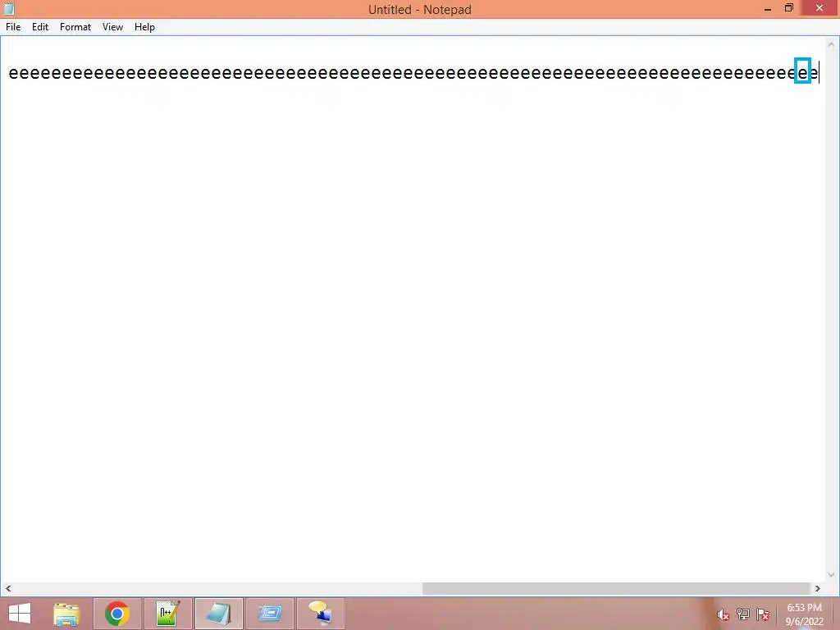Open the Edit menu
The image size is (840, 630).
click(x=40, y=27)
